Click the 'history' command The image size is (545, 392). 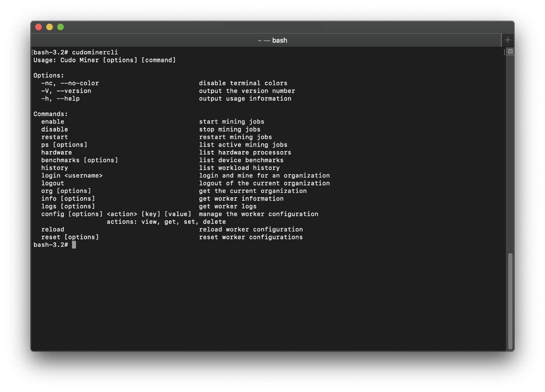pyautogui.click(x=55, y=168)
